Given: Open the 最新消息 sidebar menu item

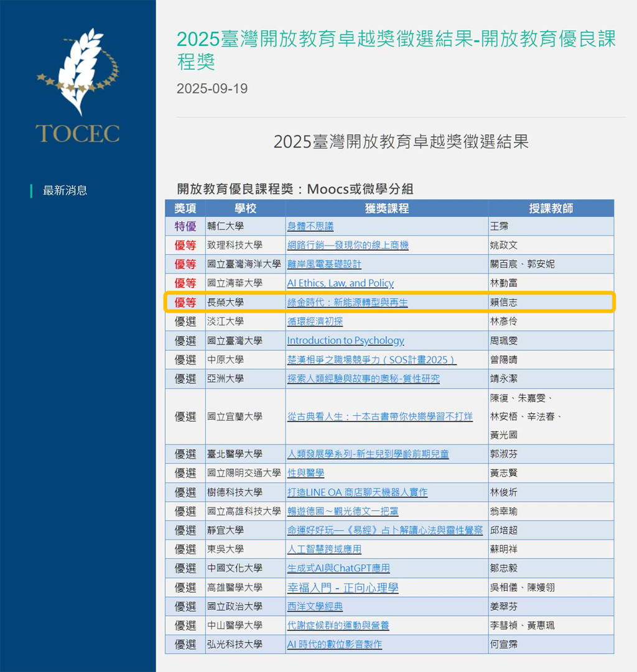Looking at the screenshot, I should point(65,191).
